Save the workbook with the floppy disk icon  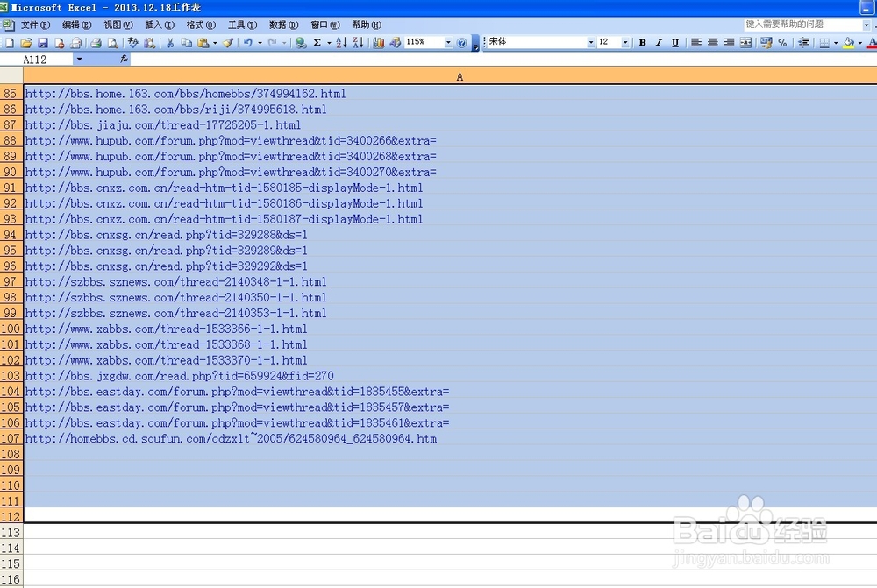(42, 42)
